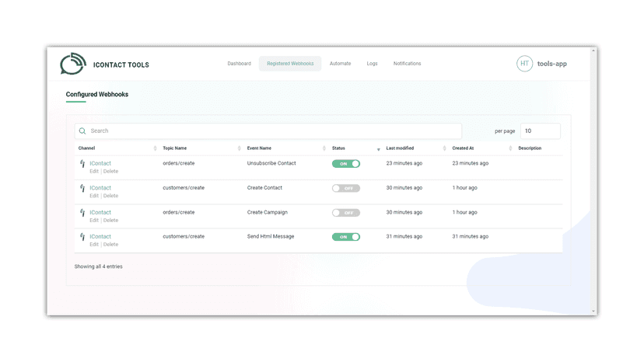Click the ICONTACT TOOLS brand title
The image size is (644, 362).
coord(121,64)
